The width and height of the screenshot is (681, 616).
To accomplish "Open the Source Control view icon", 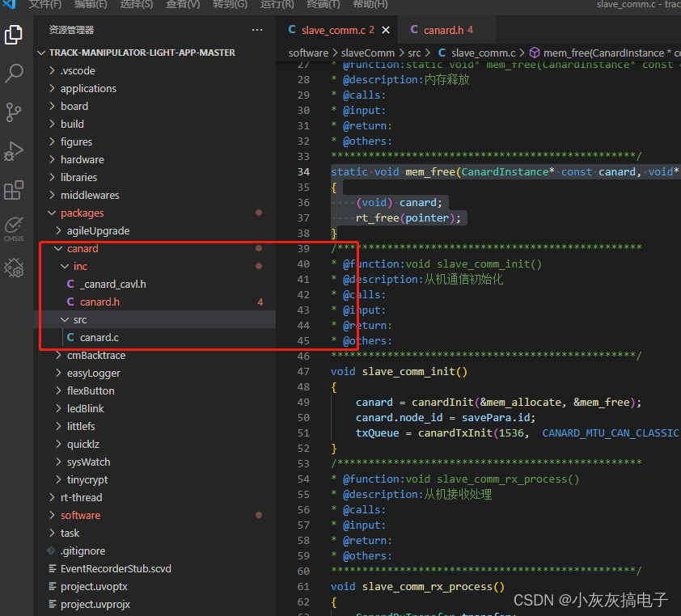I will (14, 112).
